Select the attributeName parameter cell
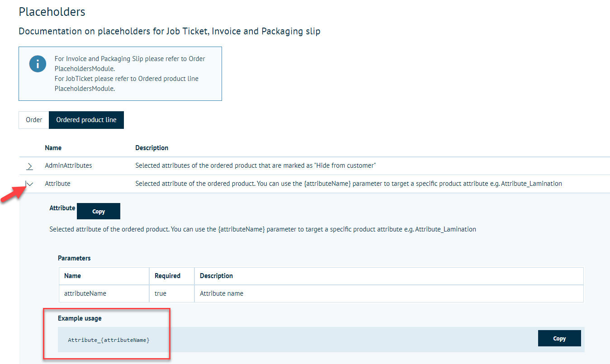Screen dimensions: 610x364 pyautogui.click(x=85, y=293)
